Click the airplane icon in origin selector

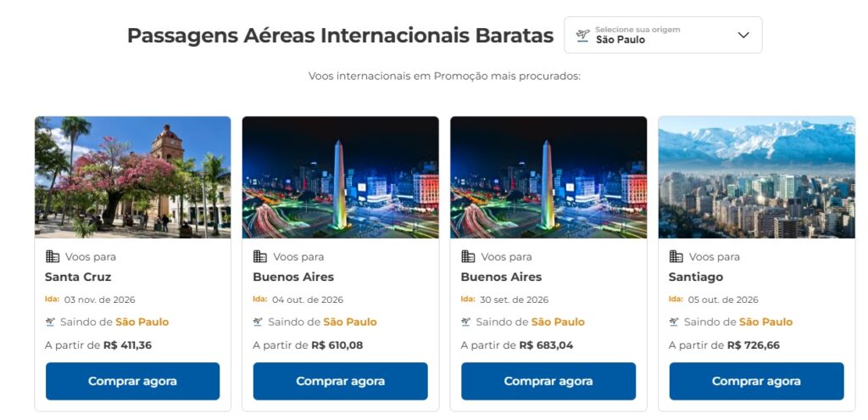click(x=582, y=36)
